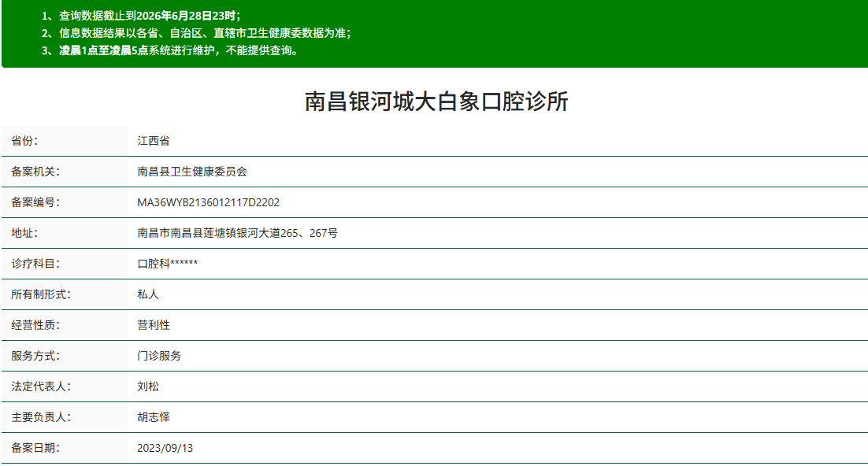
Task: Click the 经营性质 value 营利性
Action: pos(154,325)
